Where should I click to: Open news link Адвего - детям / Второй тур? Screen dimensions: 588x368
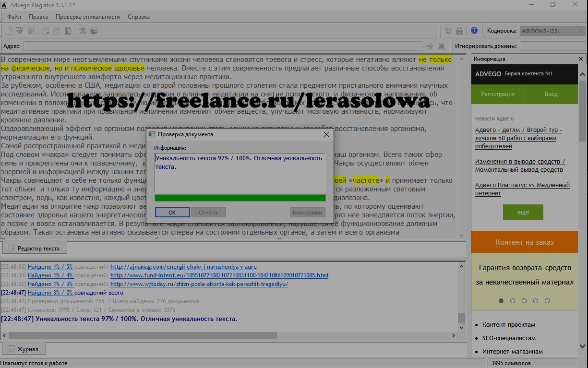[x=518, y=138]
